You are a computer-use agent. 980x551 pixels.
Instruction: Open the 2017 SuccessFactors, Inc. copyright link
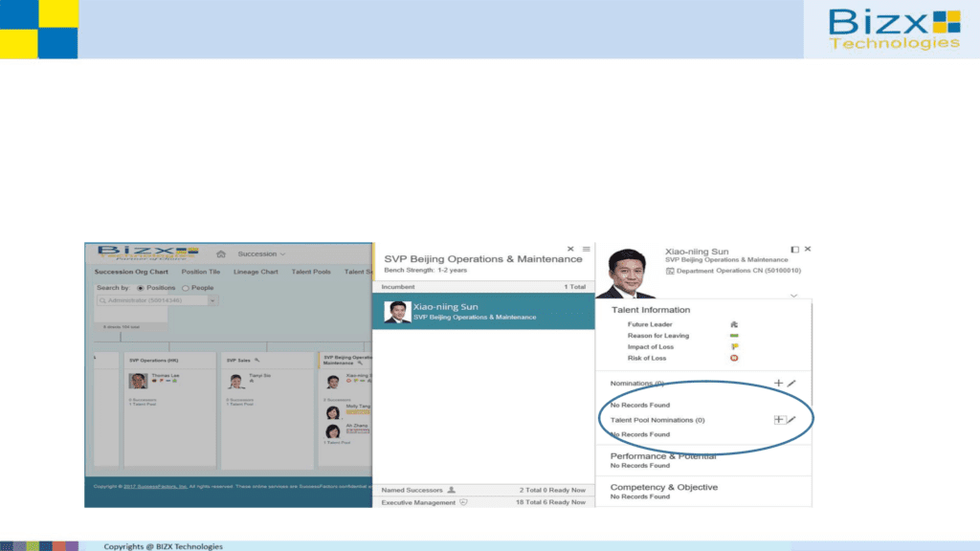155,486
